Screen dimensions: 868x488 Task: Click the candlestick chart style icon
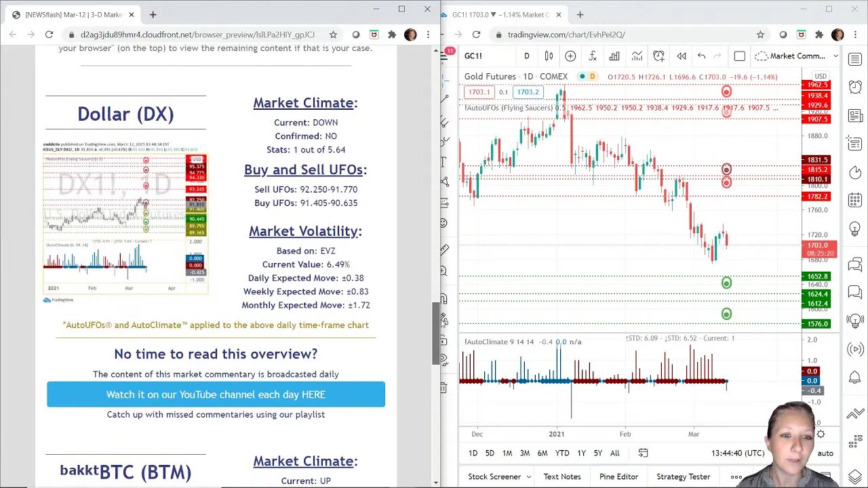[x=549, y=56]
